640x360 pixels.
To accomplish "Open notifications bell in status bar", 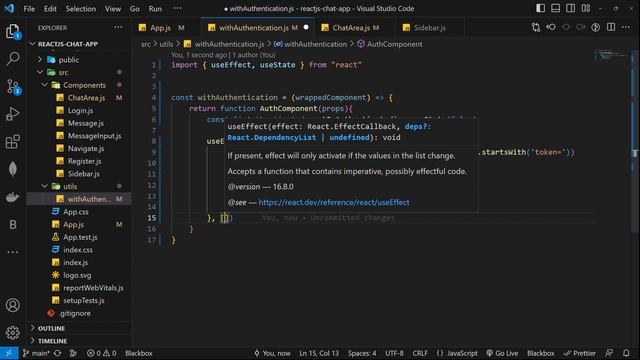I will (626, 353).
